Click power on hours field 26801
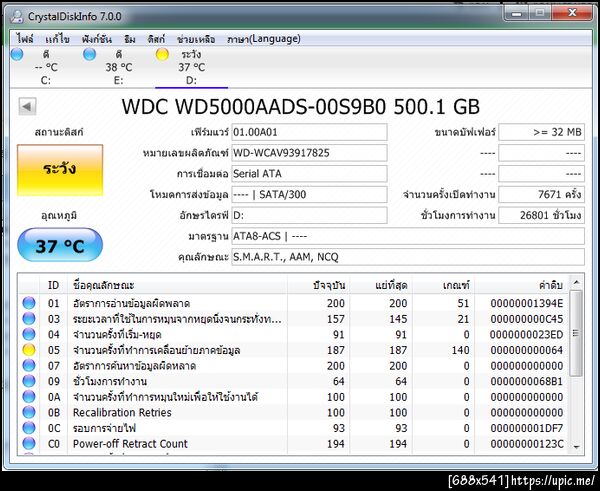This screenshot has width=600, height=491. pos(541,215)
